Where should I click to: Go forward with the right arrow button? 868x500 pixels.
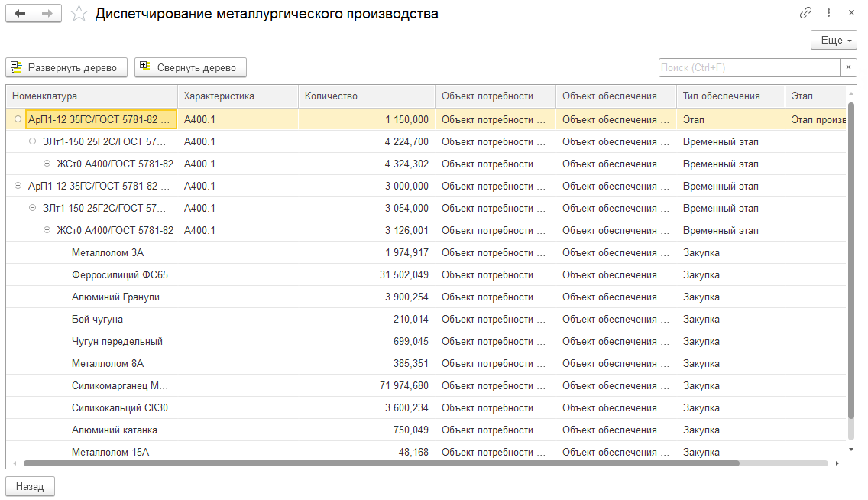47,13
